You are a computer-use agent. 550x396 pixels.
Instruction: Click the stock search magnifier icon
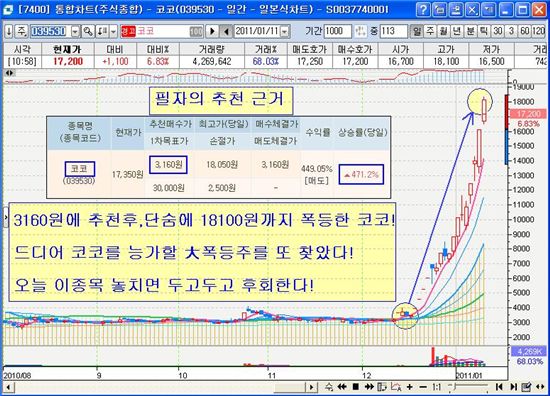(88, 32)
